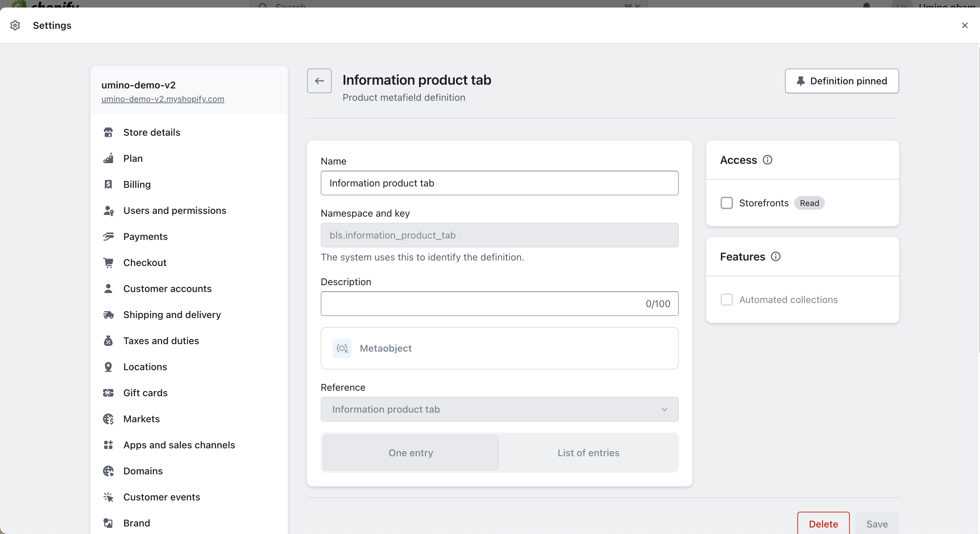This screenshot has width=980, height=534.
Task: Click the Locations pin icon
Action: (108, 366)
